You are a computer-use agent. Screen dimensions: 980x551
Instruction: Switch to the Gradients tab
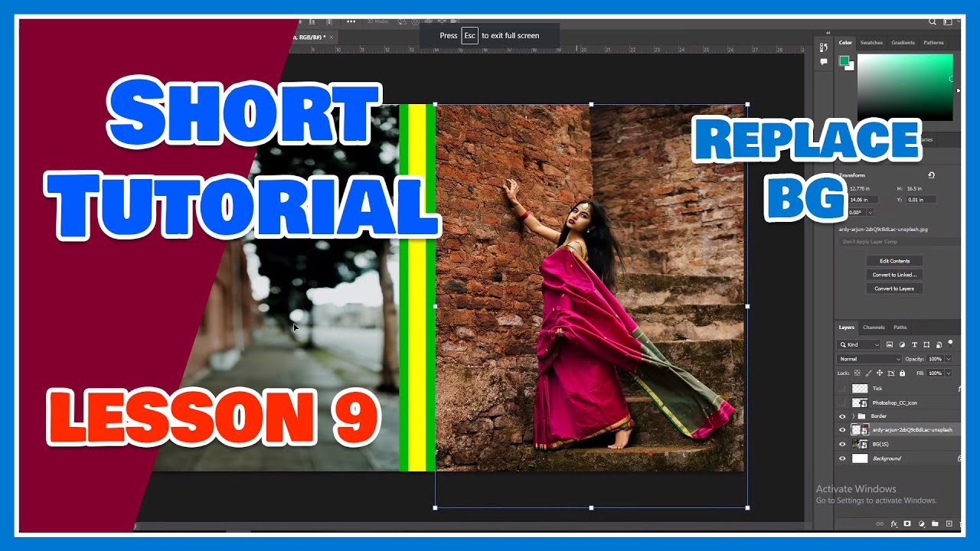[903, 43]
